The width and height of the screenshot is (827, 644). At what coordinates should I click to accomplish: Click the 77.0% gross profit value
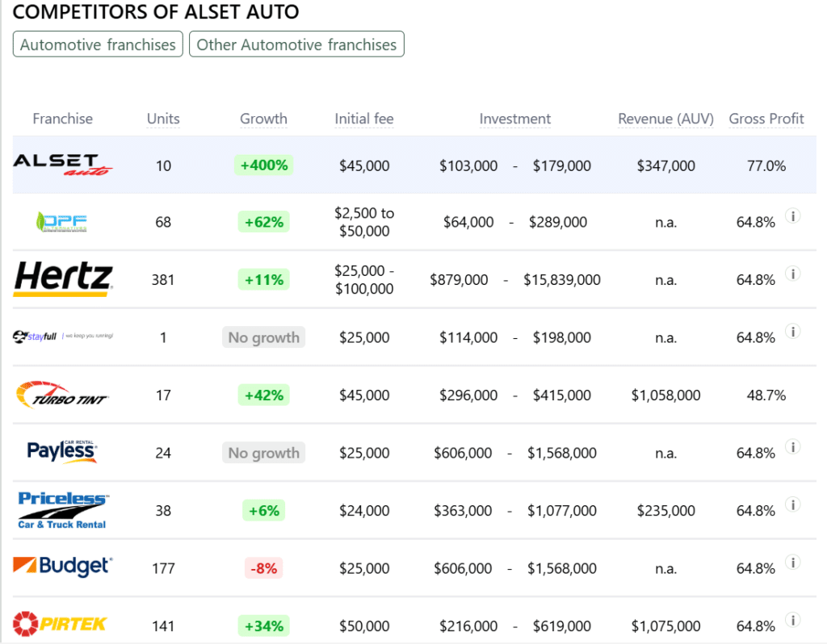point(766,165)
